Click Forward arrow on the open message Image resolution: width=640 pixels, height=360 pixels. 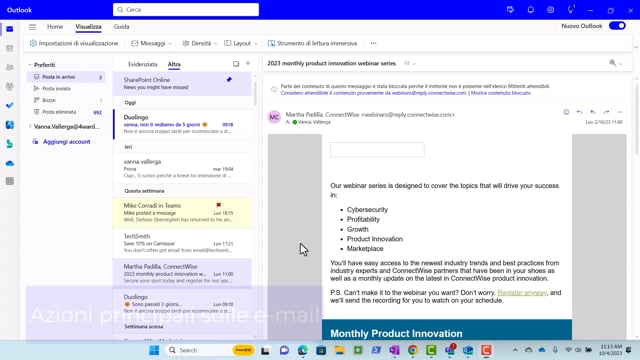pyautogui.click(x=606, y=112)
